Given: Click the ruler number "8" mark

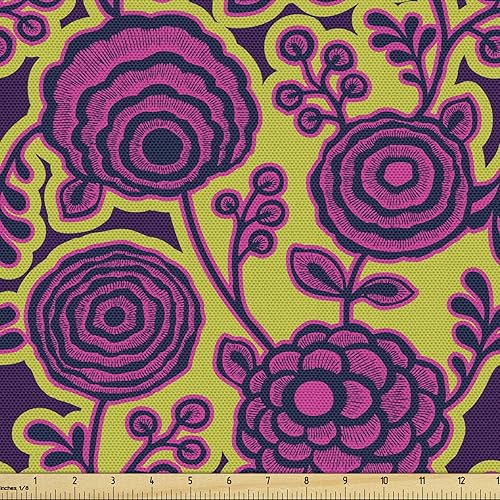Looking at the screenshot, I should (306, 480).
